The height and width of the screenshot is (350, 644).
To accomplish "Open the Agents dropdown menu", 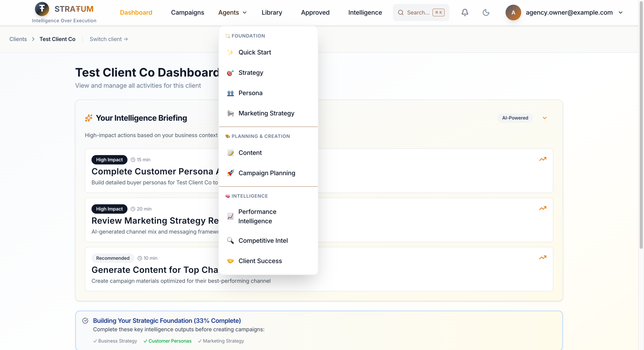I will tap(232, 12).
